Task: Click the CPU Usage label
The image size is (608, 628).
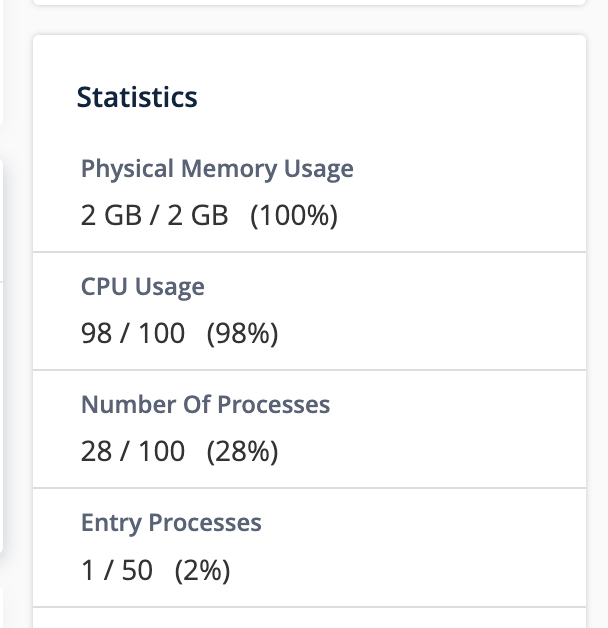Action: click(142, 287)
